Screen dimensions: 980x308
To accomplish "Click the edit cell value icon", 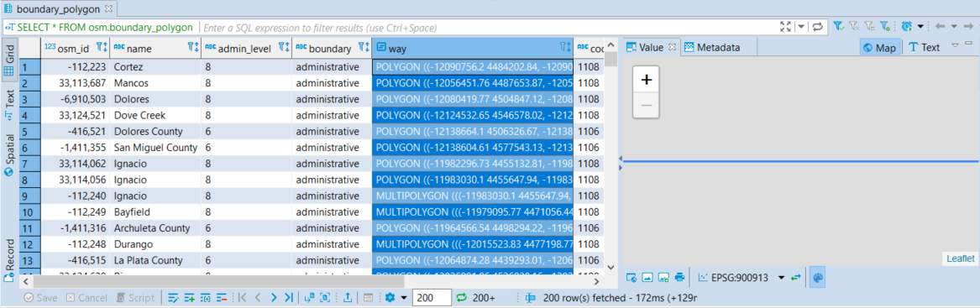I will [x=174, y=298].
